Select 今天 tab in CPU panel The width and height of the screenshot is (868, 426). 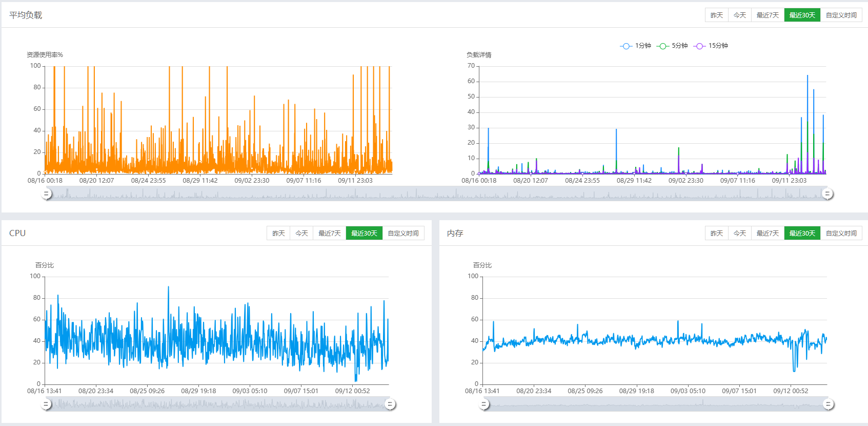click(301, 234)
